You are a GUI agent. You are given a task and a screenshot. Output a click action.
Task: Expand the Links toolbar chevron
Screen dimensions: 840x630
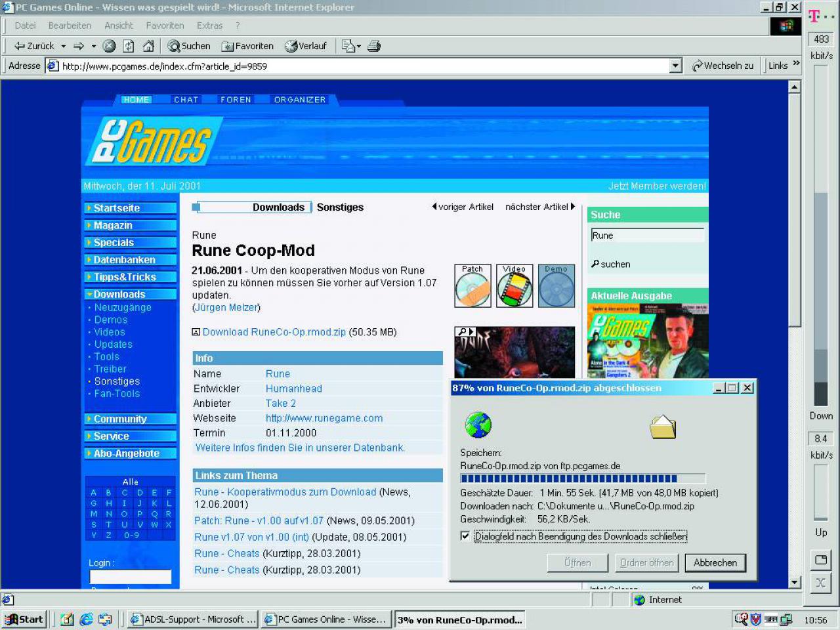click(796, 64)
